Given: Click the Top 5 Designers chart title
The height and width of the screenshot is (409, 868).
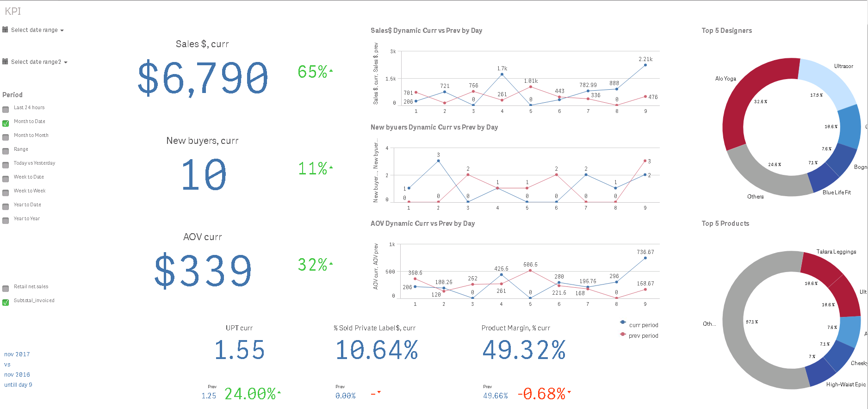Looking at the screenshot, I should pyautogui.click(x=726, y=31).
